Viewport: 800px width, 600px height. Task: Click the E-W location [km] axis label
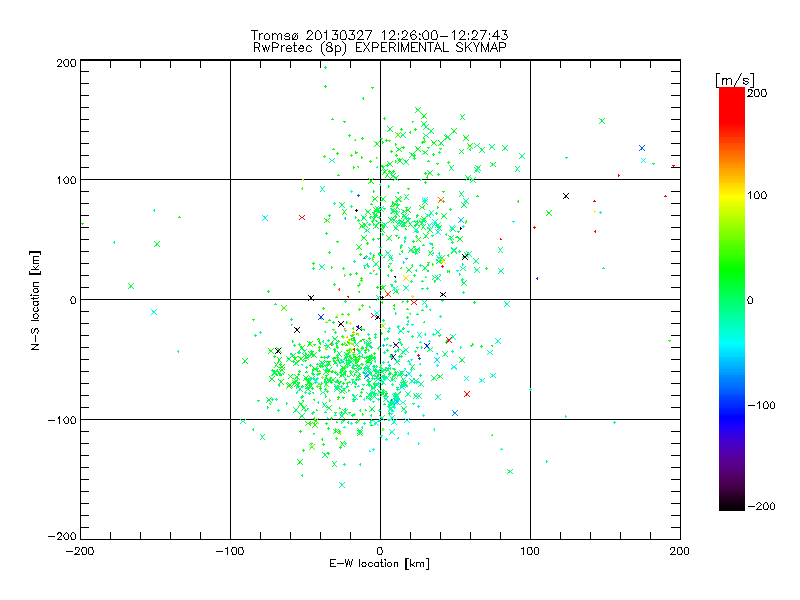[x=379, y=563]
